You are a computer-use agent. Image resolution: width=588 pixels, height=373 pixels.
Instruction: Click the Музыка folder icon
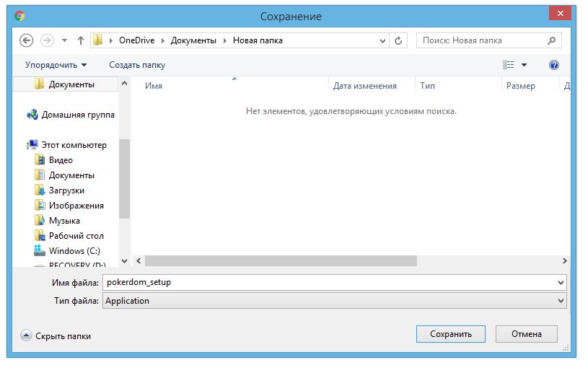40,220
